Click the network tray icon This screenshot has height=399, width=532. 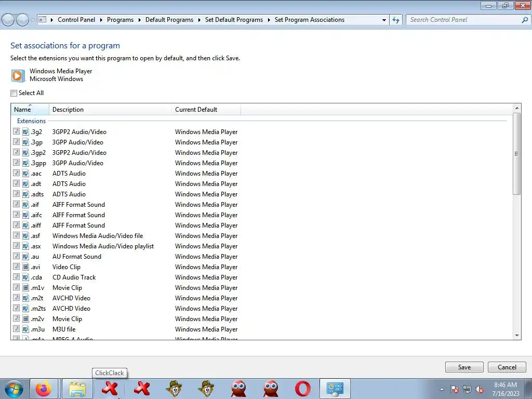467,390
